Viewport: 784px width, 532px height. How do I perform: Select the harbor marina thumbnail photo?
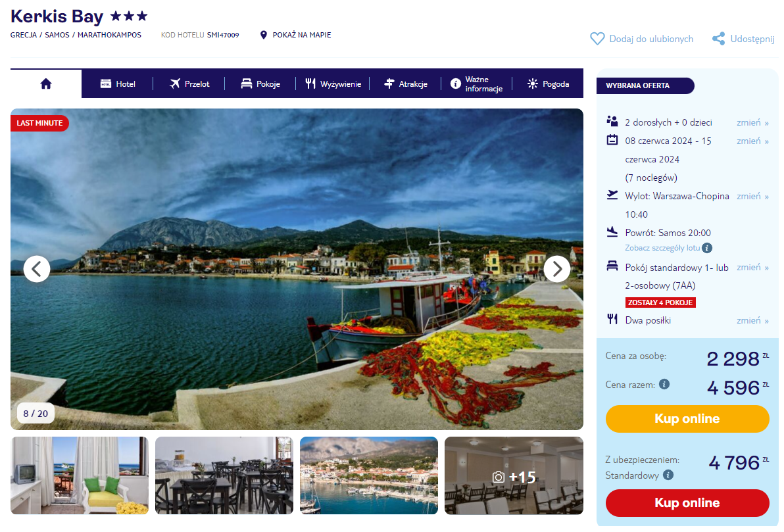click(x=369, y=476)
